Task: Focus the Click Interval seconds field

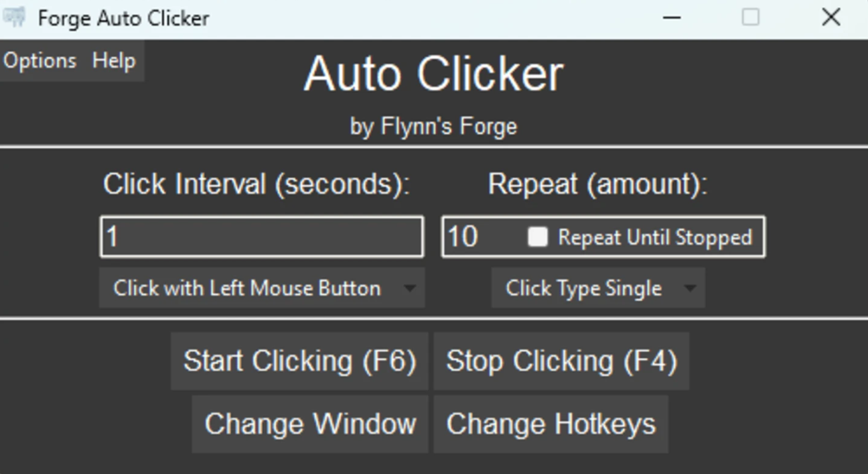Action: pyautogui.click(x=262, y=237)
